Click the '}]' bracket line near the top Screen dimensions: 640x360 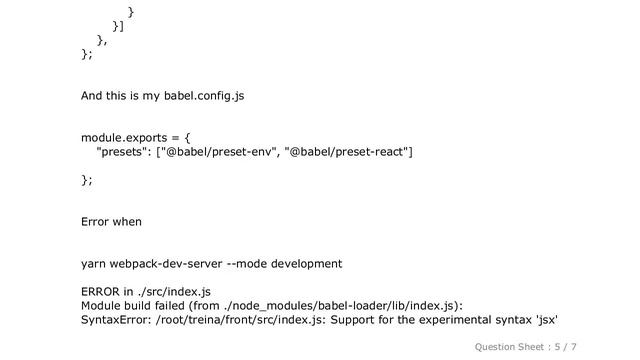pos(118,27)
